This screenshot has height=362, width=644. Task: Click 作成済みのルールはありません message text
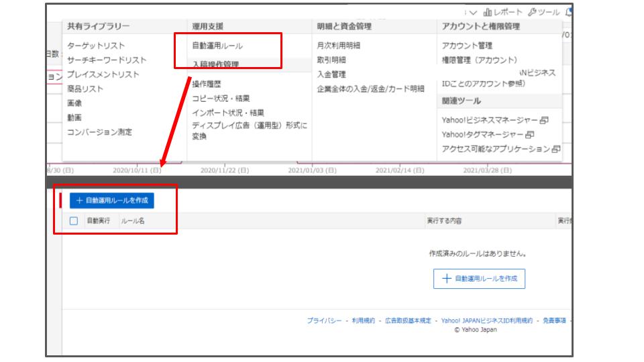[478, 253]
